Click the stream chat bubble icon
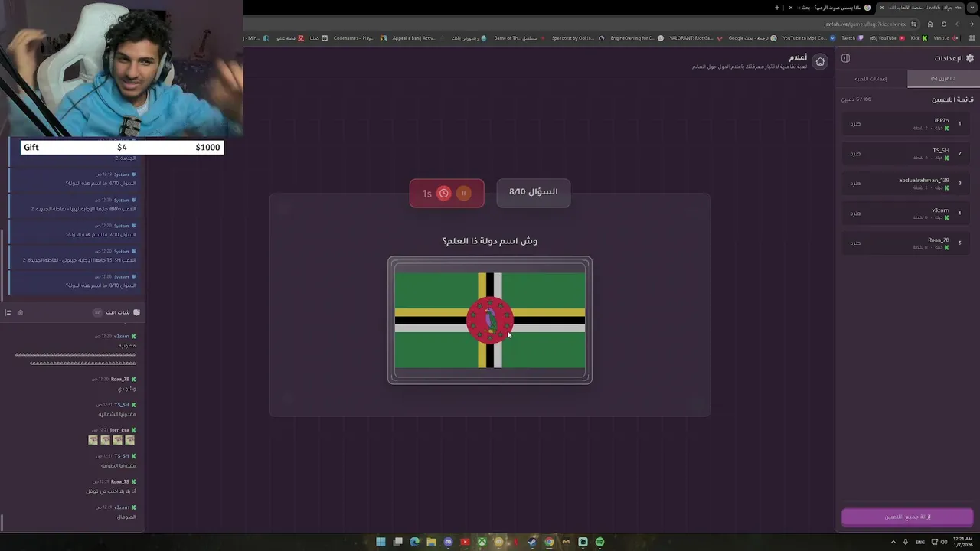 pyautogui.click(x=136, y=312)
